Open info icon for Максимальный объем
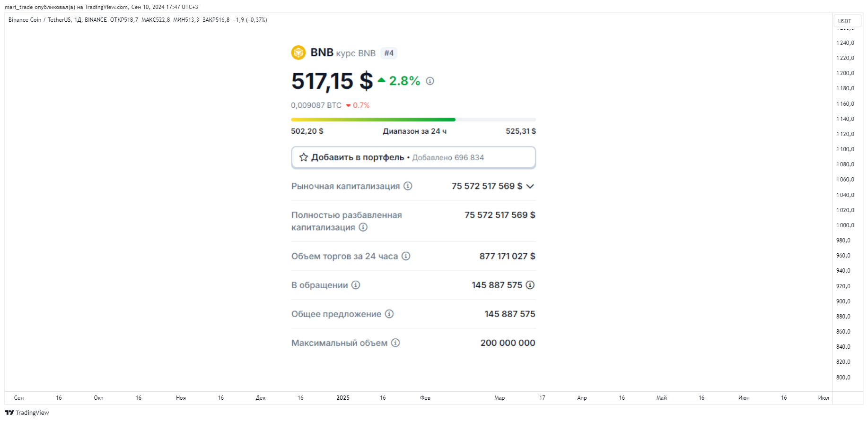868x421 pixels. tap(395, 343)
